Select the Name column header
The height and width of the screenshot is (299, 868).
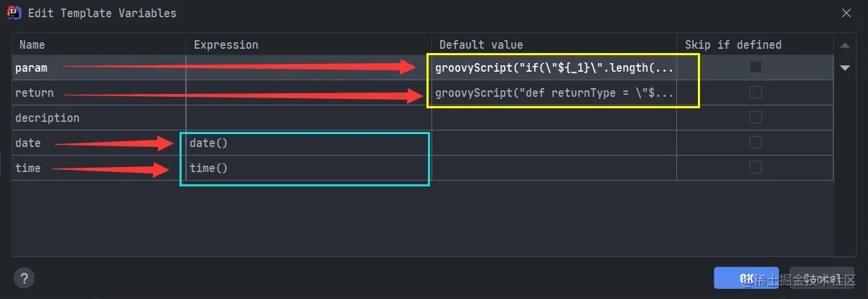click(x=99, y=44)
